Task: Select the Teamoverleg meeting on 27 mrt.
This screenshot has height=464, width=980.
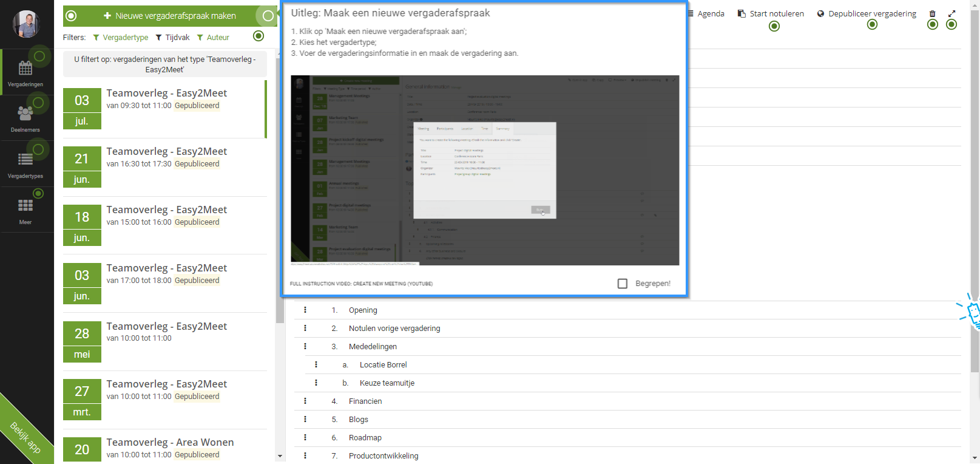Action: pyautogui.click(x=165, y=400)
